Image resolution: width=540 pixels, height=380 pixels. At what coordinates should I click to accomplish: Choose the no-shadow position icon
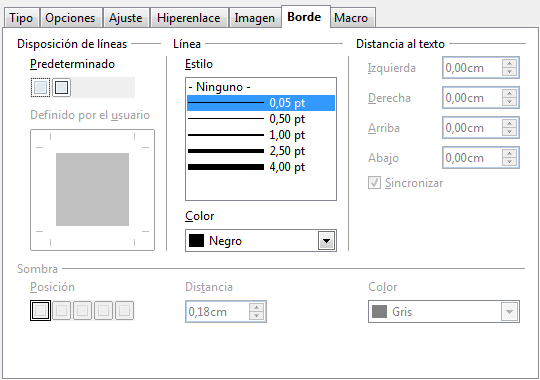pos(40,310)
